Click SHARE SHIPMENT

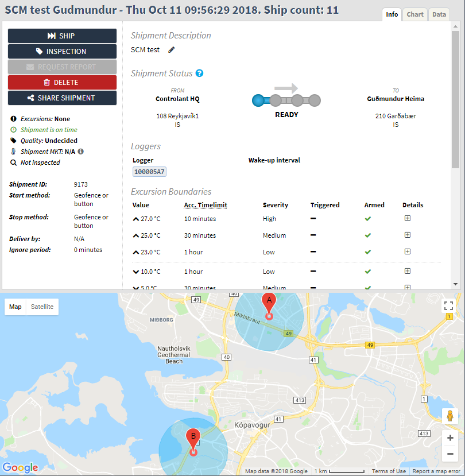[x=62, y=98]
